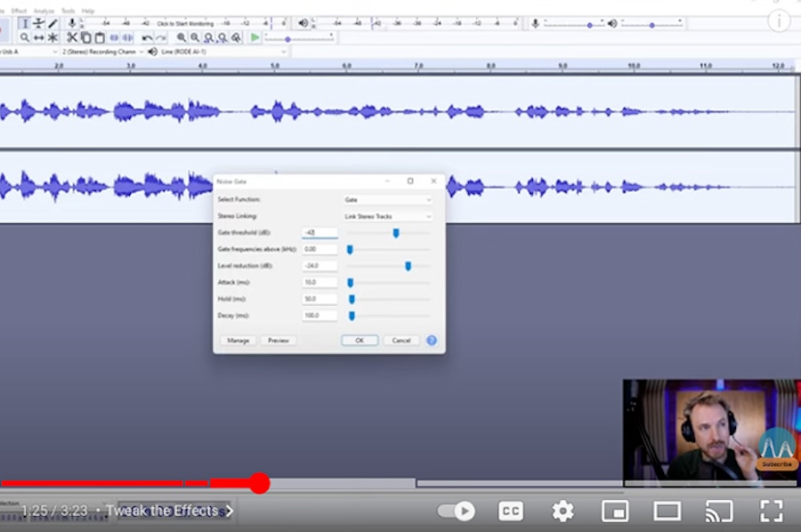Select the Draw (pencil) tool
The image size is (801, 532).
pyautogui.click(x=53, y=23)
